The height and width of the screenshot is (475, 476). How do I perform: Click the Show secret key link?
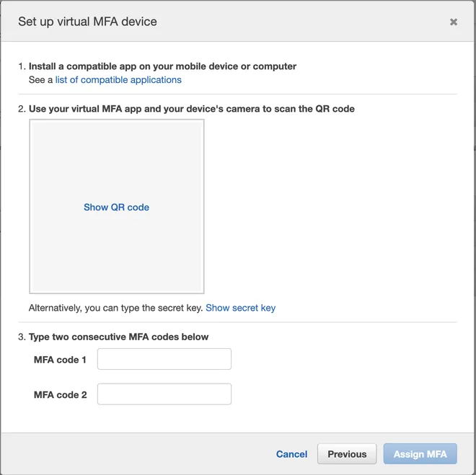(240, 308)
